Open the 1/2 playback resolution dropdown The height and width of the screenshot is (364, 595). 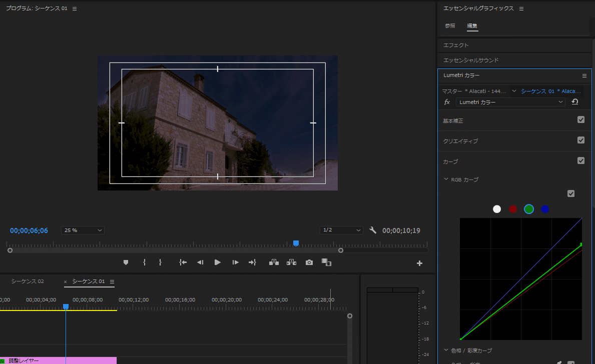click(x=341, y=230)
